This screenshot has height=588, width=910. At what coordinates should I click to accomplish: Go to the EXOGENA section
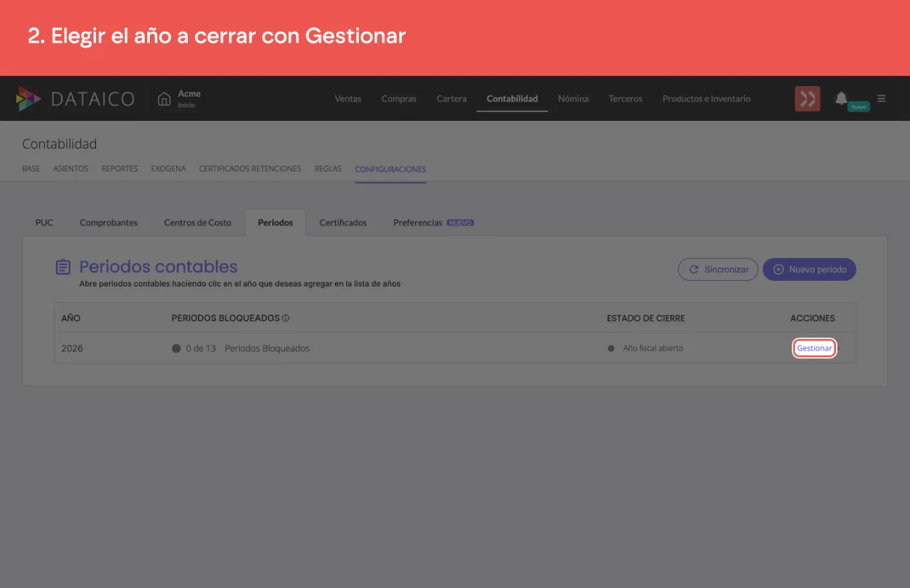click(x=168, y=169)
